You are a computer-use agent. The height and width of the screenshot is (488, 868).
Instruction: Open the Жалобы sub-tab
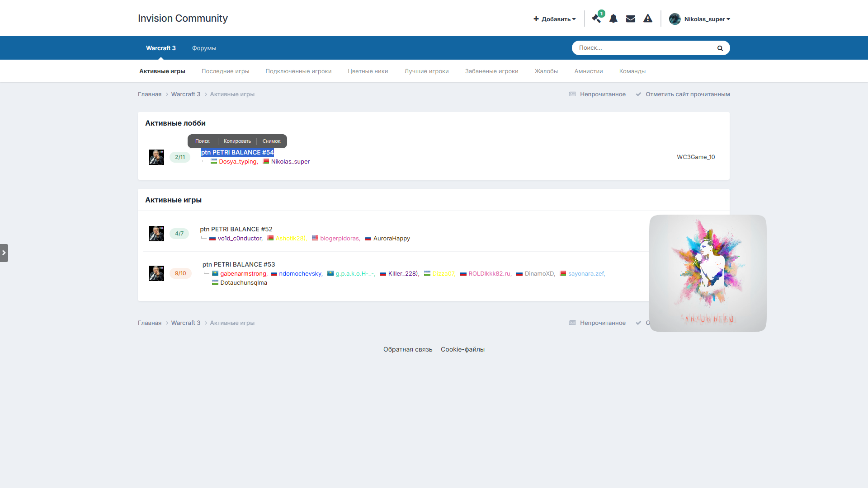(x=546, y=71)
